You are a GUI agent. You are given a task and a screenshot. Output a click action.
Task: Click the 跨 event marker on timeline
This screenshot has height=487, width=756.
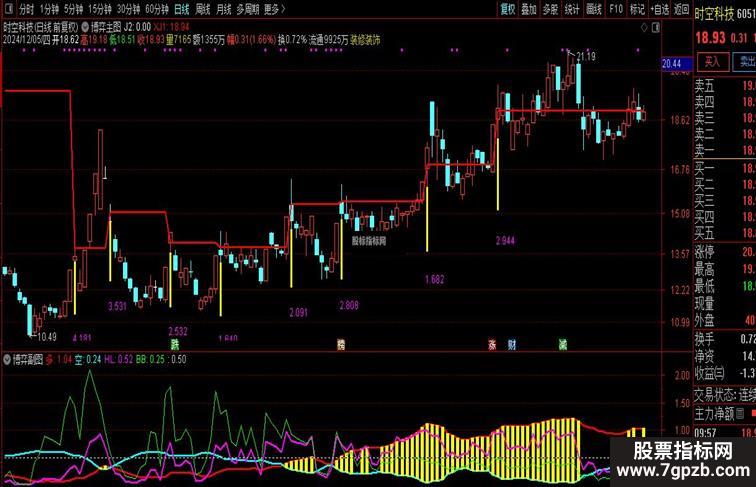[x=341, y=345]
